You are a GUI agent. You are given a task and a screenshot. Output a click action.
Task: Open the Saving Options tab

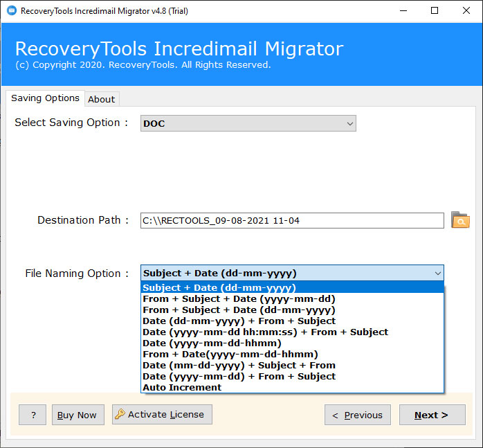[45, 98]
